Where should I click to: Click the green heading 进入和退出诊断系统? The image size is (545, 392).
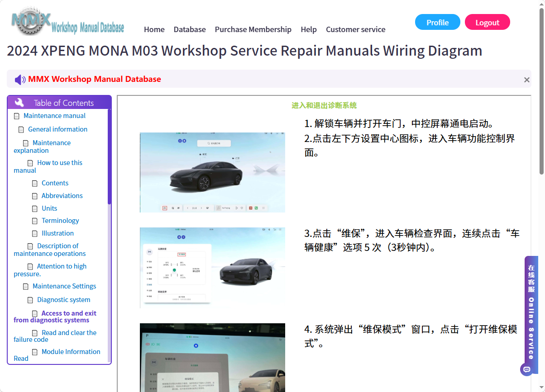324,105
